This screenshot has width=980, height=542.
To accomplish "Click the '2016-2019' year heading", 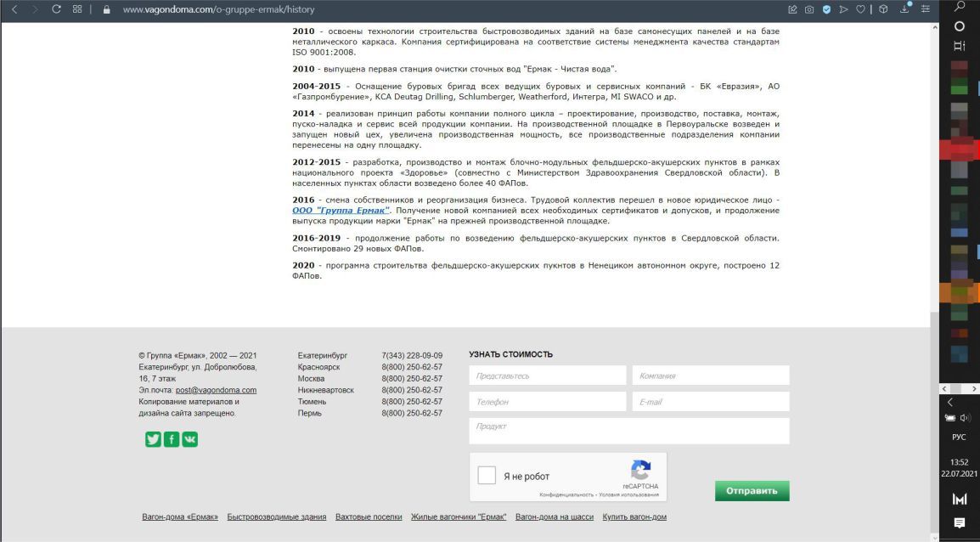I will point(316,238).
